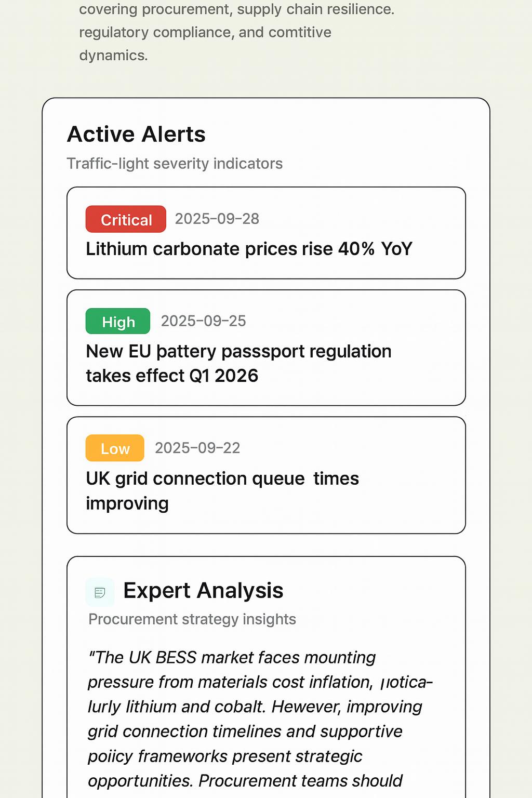532x798 pixels.
Task: Click the green High severity badge
Action: [118, 322]
